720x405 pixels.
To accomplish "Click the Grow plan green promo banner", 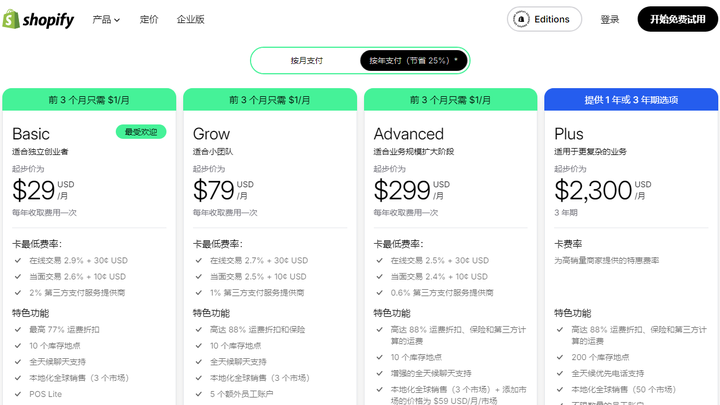I will pos(270,100).
